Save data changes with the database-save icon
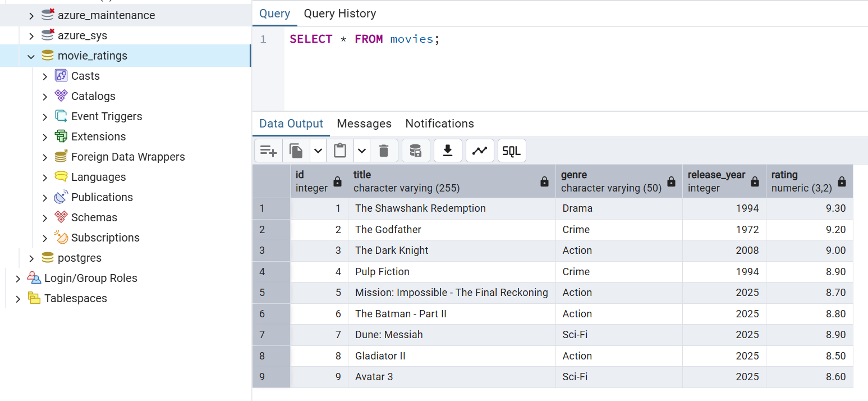The height and width of the screenshot is (401, 868). [415, 151]
